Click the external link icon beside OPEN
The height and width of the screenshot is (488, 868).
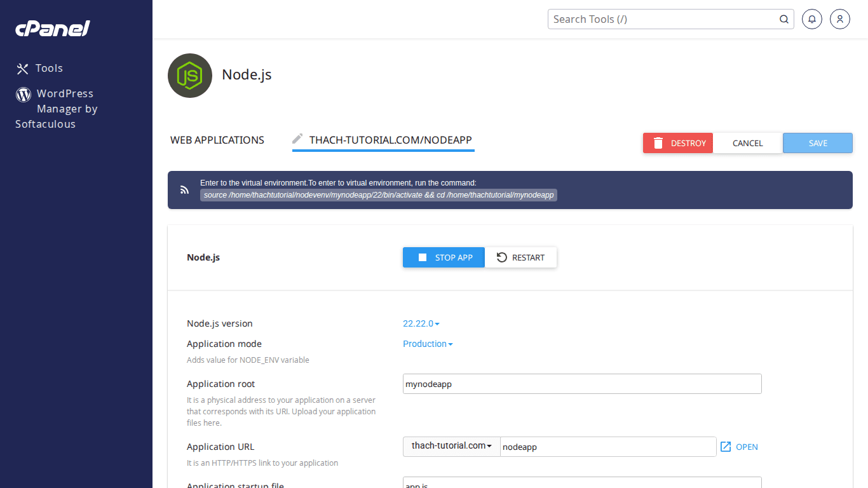pyautogui.click(x=724, y=447)
